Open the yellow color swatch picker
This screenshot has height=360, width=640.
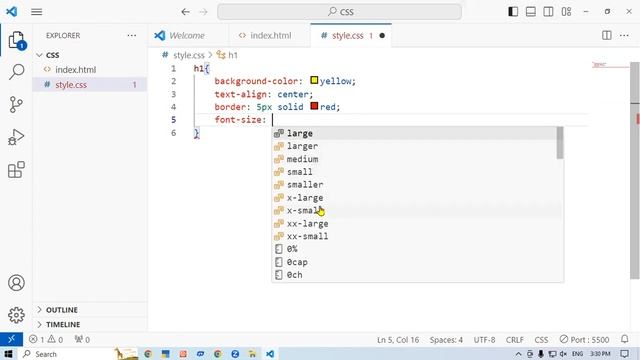314,80
